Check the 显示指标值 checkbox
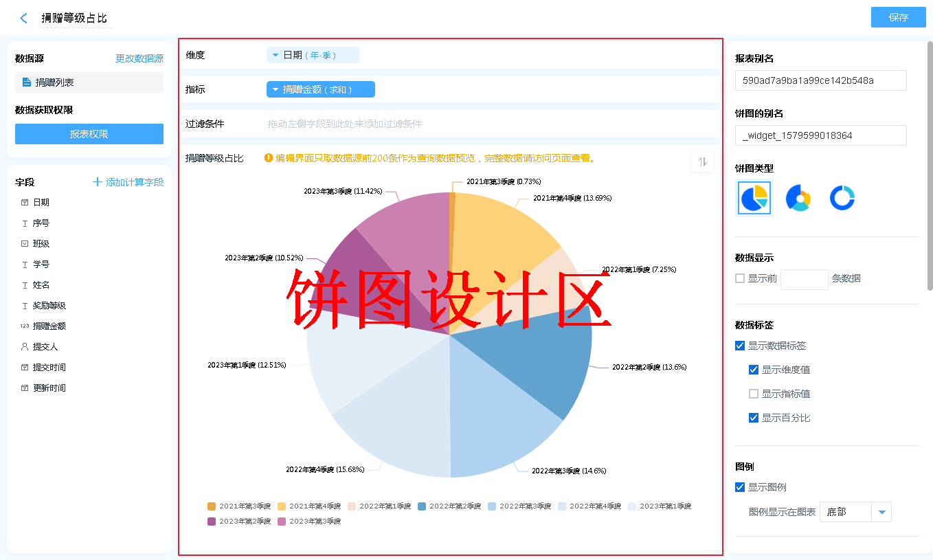This screenshot has width=933, height=560. click(754, 394)
